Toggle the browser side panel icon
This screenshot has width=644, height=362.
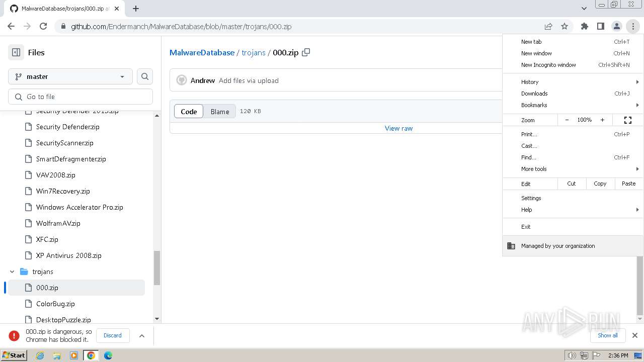tap(601, 26)
